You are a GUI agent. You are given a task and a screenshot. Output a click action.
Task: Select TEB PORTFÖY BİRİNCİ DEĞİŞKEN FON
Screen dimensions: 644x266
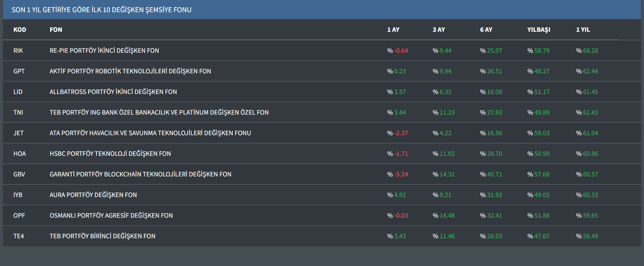(x=102, y=236)
